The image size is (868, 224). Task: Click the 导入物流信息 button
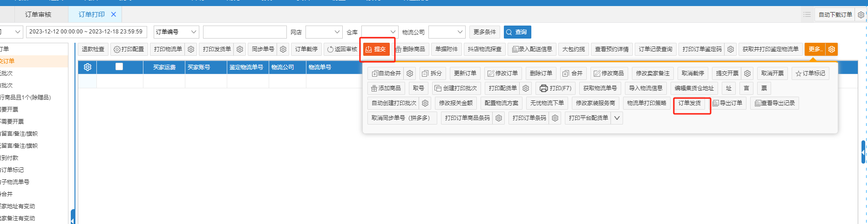point(646,88)
